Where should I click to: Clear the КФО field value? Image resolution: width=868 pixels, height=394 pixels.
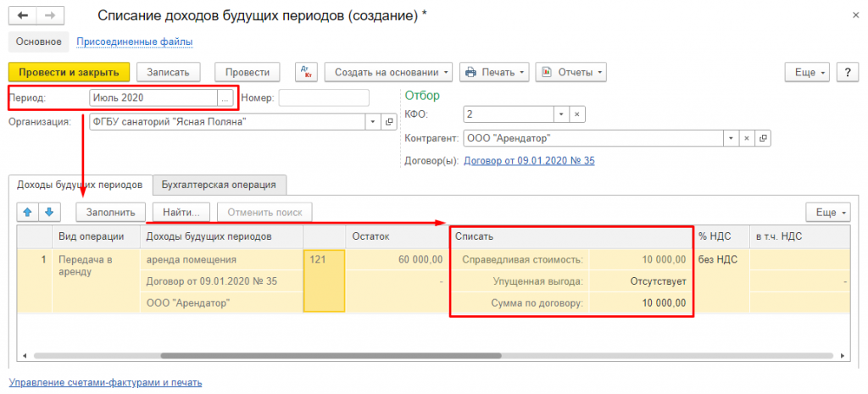tap(576, 114)
